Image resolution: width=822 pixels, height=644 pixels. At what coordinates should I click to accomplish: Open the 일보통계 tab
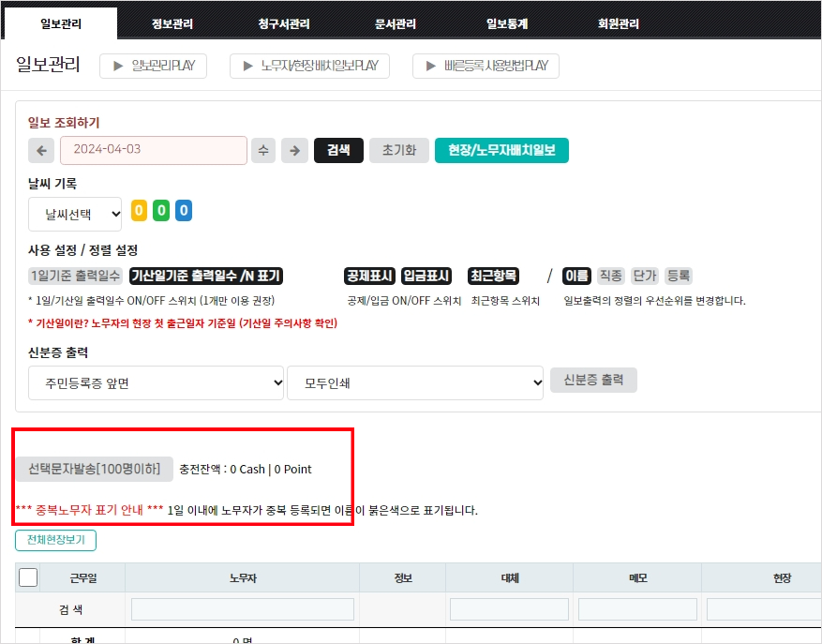(x=507, y=24)
